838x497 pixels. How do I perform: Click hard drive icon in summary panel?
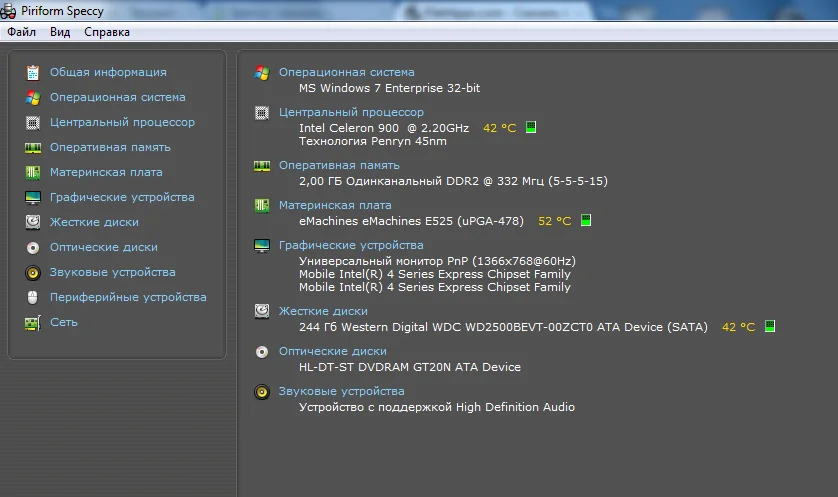coord(262,311)
